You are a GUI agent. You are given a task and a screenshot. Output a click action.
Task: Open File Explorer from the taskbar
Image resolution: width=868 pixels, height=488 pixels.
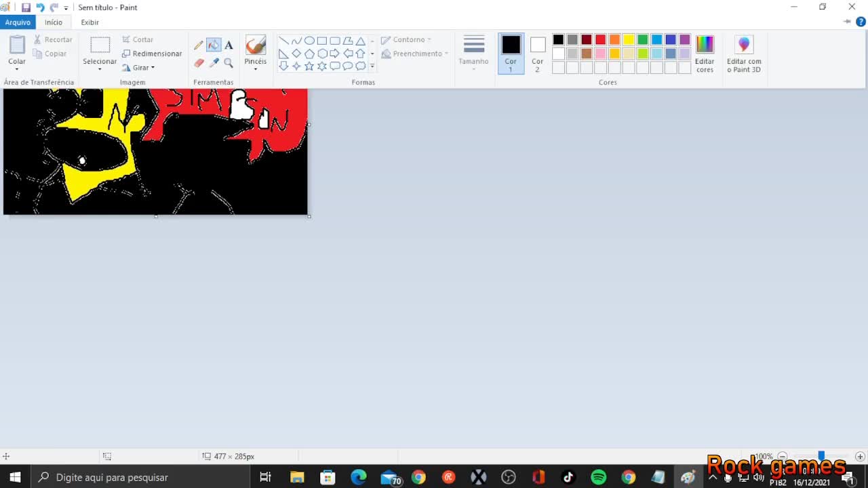point(297,477)
